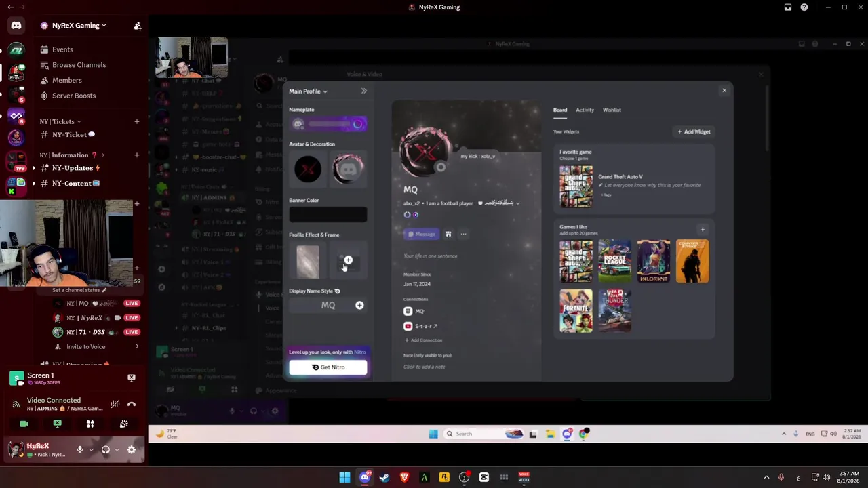Open microphone input options arrow
Viewport: 868px width, 488px height.
pos(91,449)
